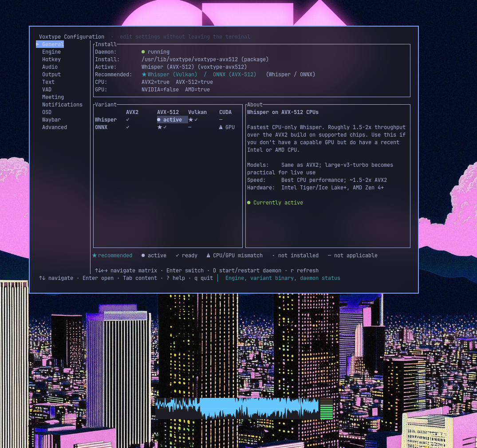Click the green Currently active dot
The width and height of the screenshot is (477, 448).
[x=249, y=203]
